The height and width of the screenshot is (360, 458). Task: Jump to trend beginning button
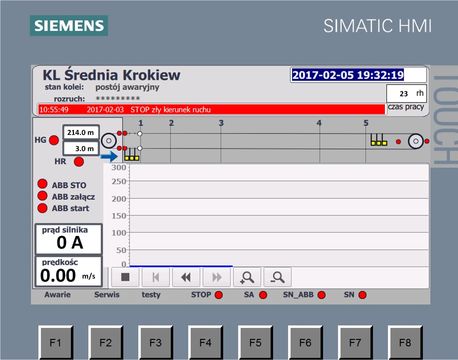156,277
